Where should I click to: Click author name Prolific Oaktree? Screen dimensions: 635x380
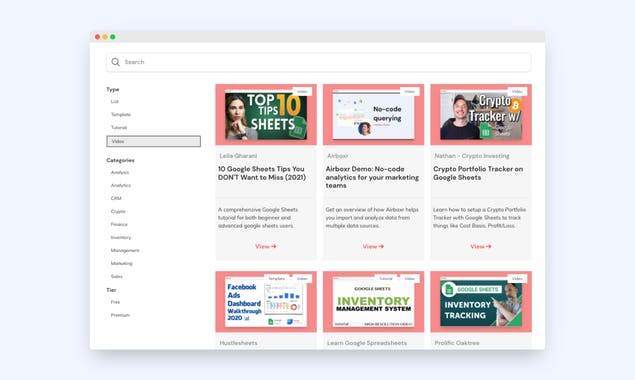(457, 343)
